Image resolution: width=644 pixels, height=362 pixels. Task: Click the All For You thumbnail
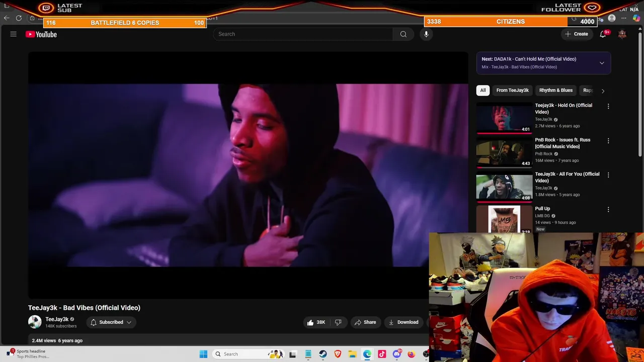tap(504, 187)
